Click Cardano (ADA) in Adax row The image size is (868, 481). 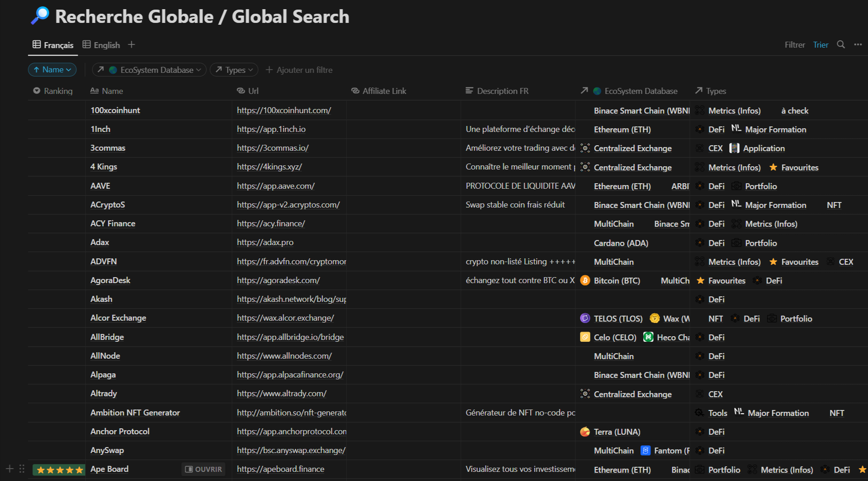coord(621,243)
